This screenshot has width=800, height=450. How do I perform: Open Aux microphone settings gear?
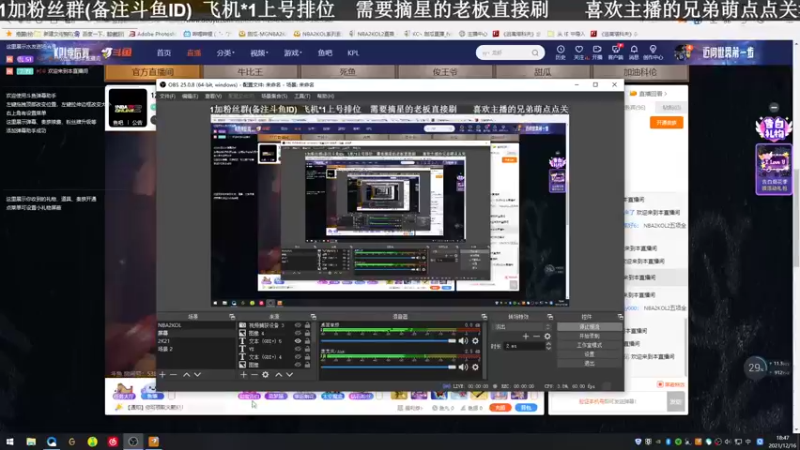click(476, 367)
